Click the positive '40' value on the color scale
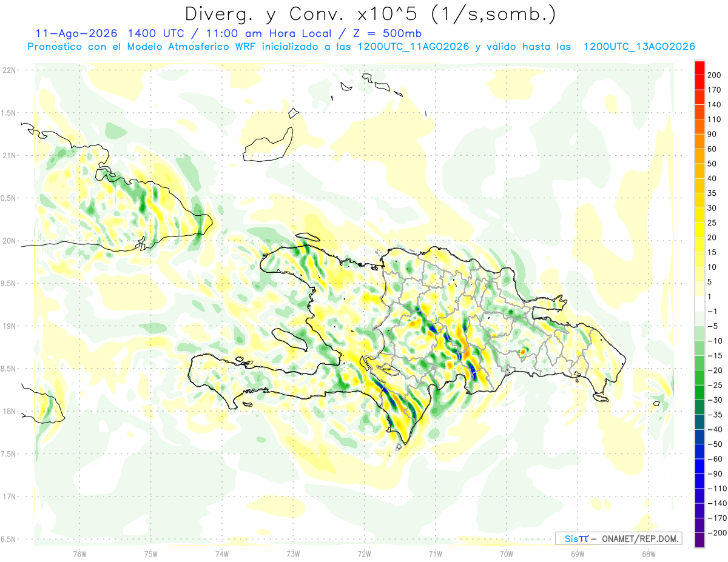This screenshot has height=562, width=728. click(713, 179)
